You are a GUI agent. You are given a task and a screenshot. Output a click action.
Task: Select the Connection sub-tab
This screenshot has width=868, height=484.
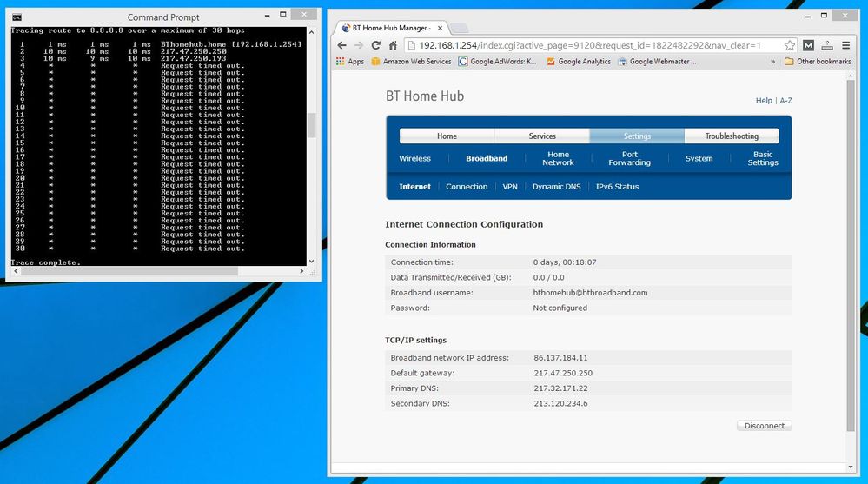click(467, 187)
